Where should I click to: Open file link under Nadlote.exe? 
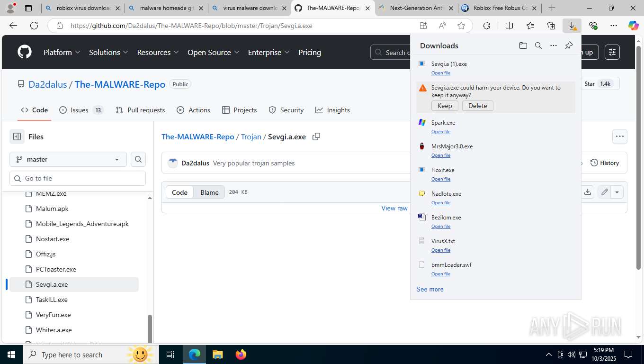441,202
